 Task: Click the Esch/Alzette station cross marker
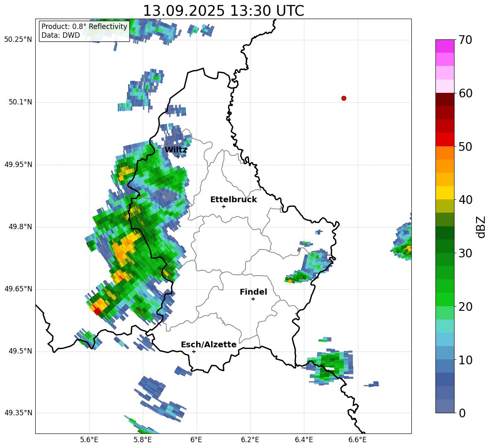[194, 351]
